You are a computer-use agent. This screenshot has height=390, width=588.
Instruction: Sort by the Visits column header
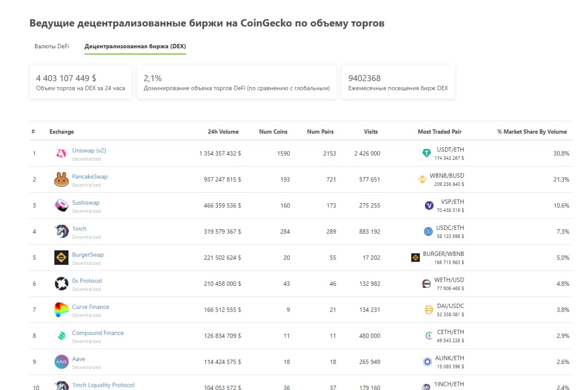point(371,132)
